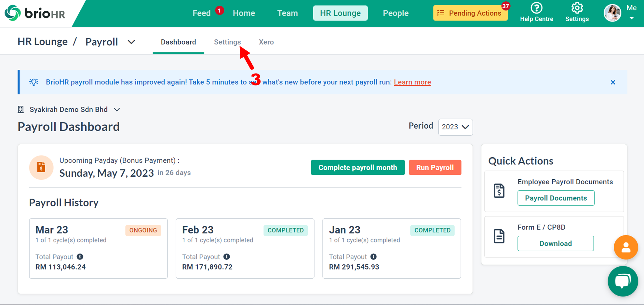
Task: Click info icon for Jan 23 payout
Action: click(373, 256)
